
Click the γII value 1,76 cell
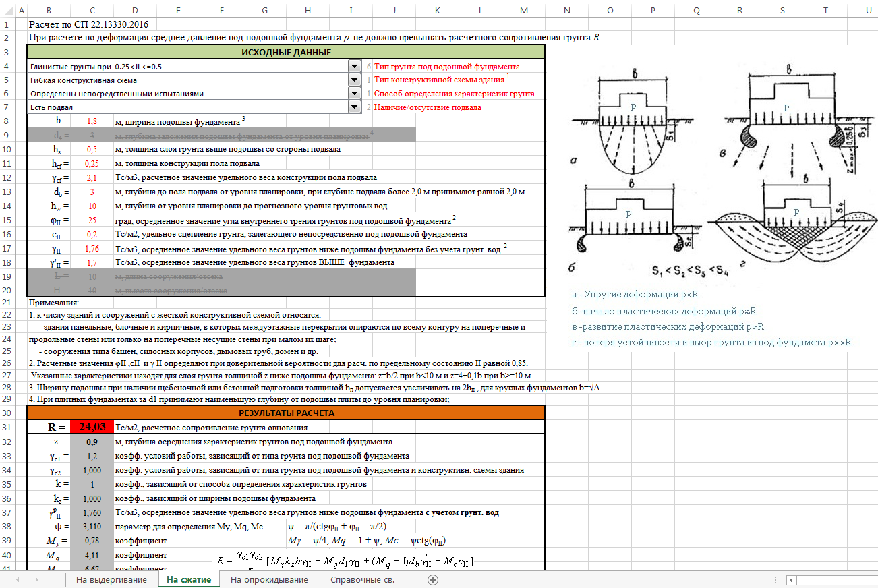click(92, 247)
